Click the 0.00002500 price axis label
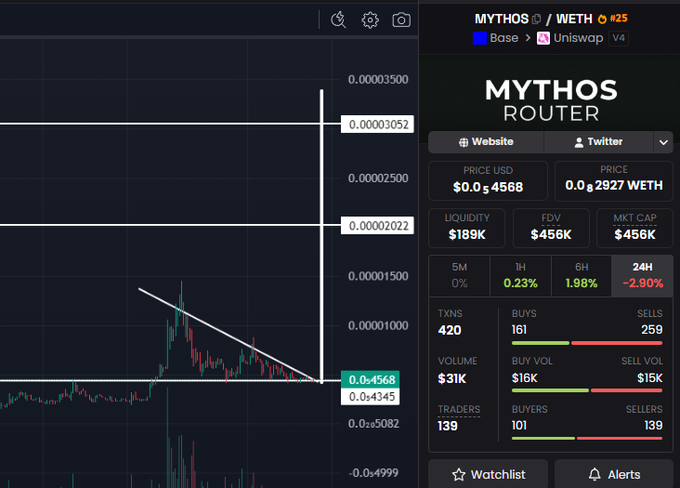 tap(378, 178)
